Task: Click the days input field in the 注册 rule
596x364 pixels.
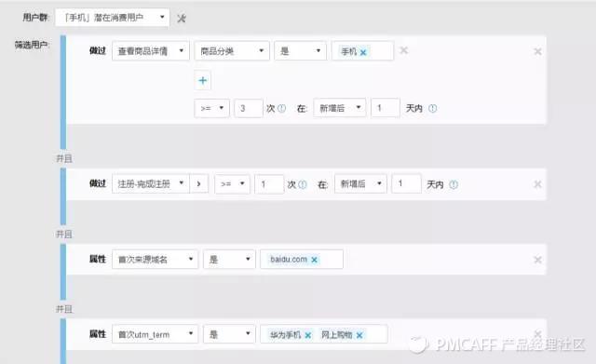Action: (406, 184)
